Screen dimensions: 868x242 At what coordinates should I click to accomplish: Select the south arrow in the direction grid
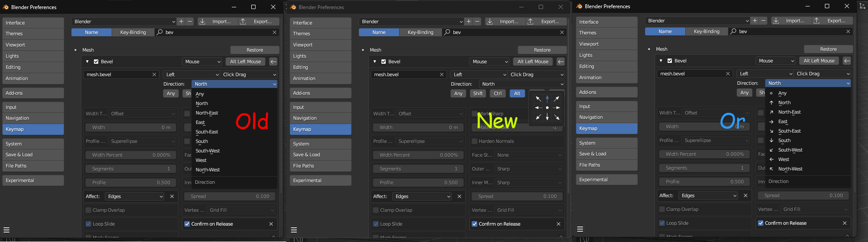tap(547, 117)
